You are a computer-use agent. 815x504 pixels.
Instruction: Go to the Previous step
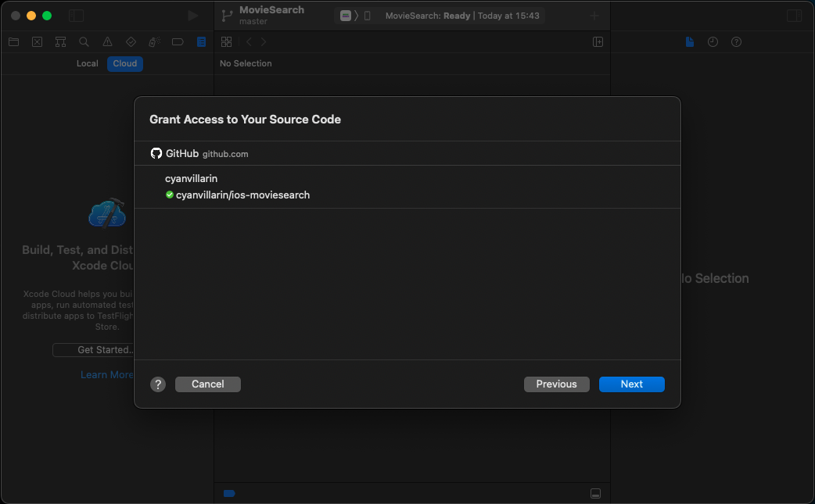point(557,384)
